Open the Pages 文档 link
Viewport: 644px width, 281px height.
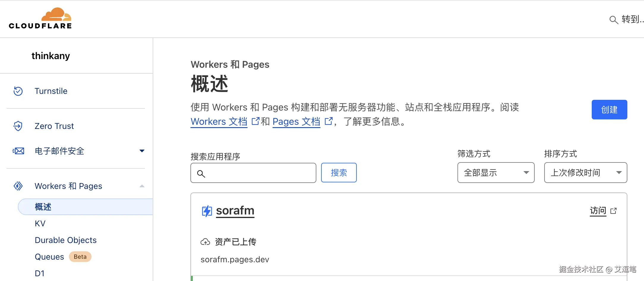pos(296,121)
